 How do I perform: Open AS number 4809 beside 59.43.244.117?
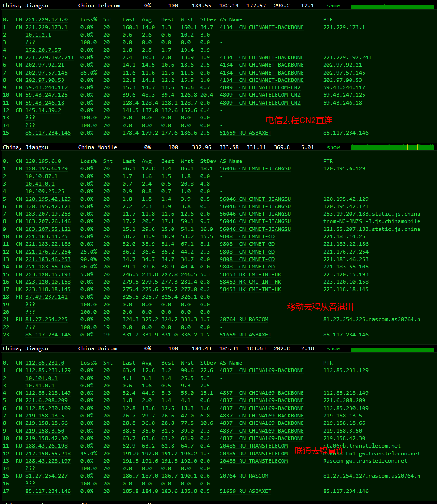[x=226, y=87]
